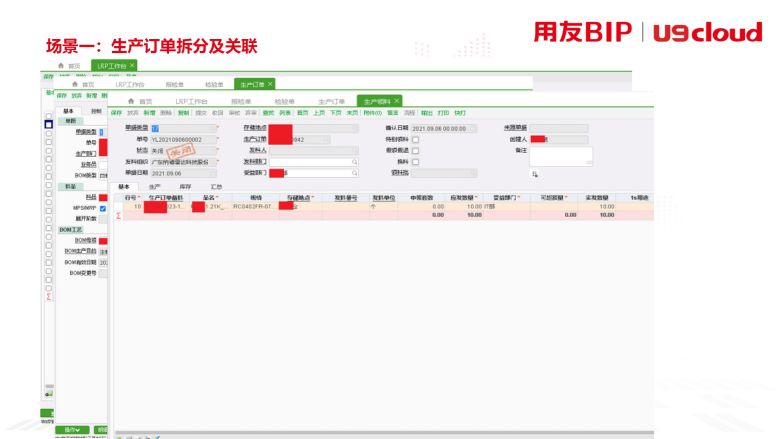This screenshot has height=439, width=781.
Task: Click 打印 in the toolbar
Action: pos(443,113)
